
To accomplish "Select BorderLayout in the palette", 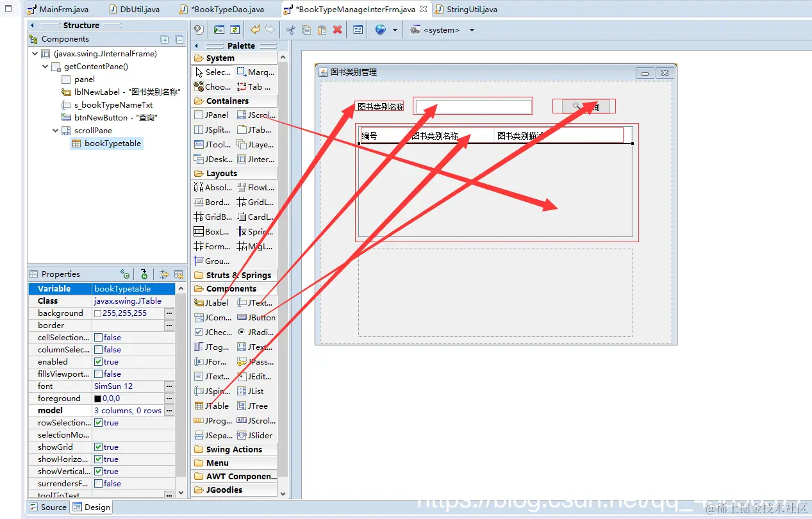I will pos(213,202).
